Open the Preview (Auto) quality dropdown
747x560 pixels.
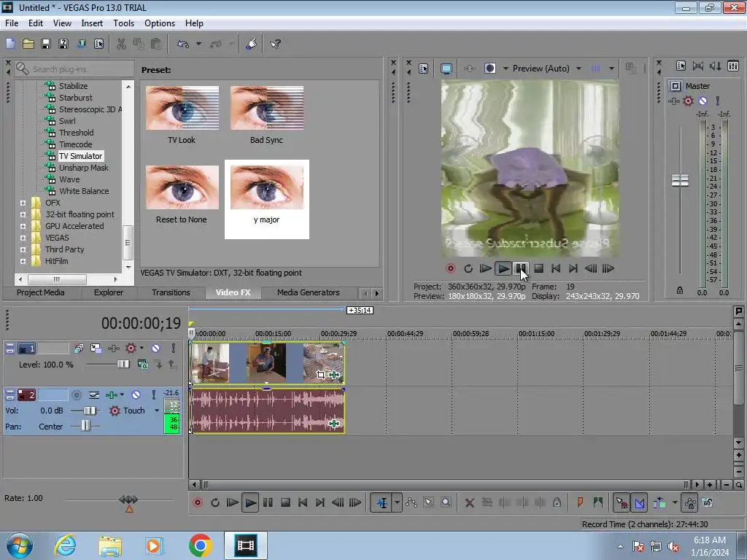coord(578,69)
